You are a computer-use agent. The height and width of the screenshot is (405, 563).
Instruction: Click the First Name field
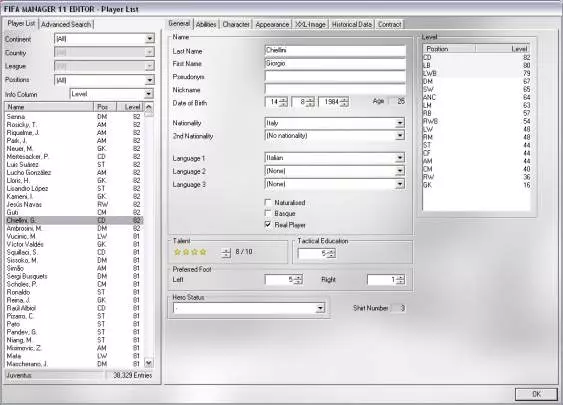(335, 64)
